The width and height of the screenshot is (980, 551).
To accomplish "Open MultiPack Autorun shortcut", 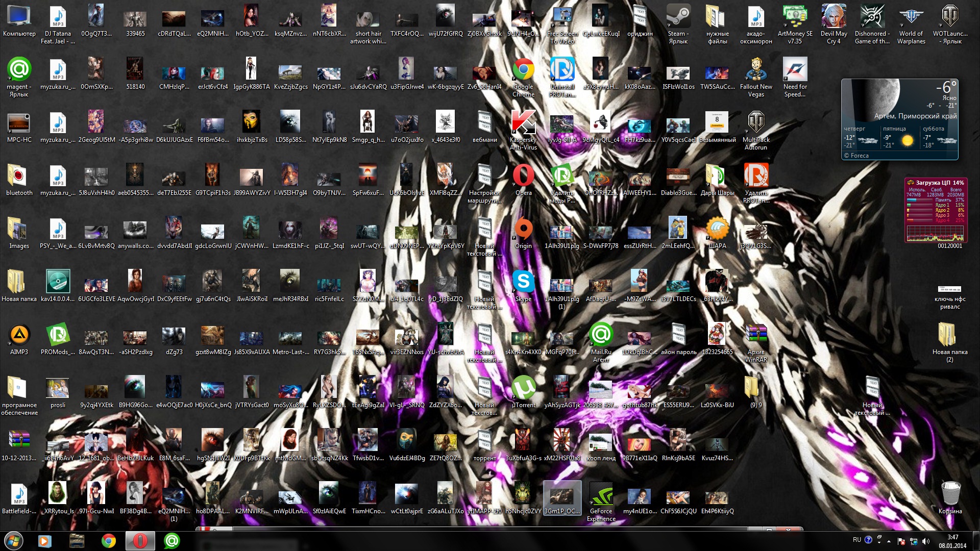I will pos(756,131).
